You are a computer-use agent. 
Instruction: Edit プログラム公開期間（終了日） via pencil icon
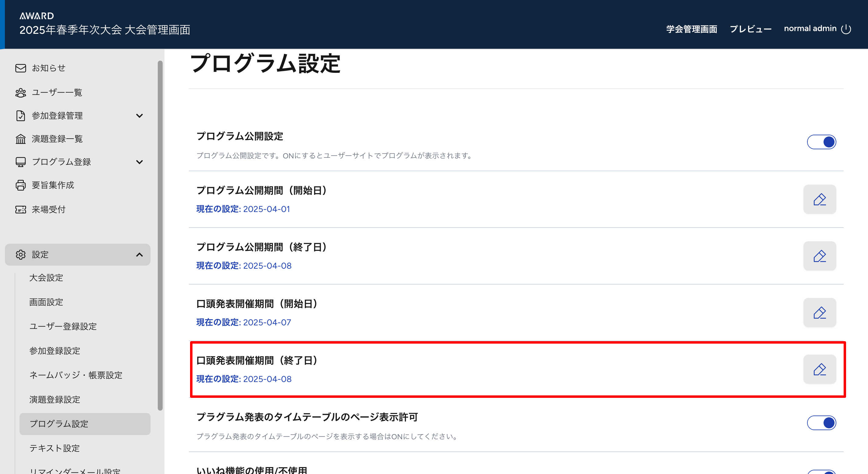point(820,256)
